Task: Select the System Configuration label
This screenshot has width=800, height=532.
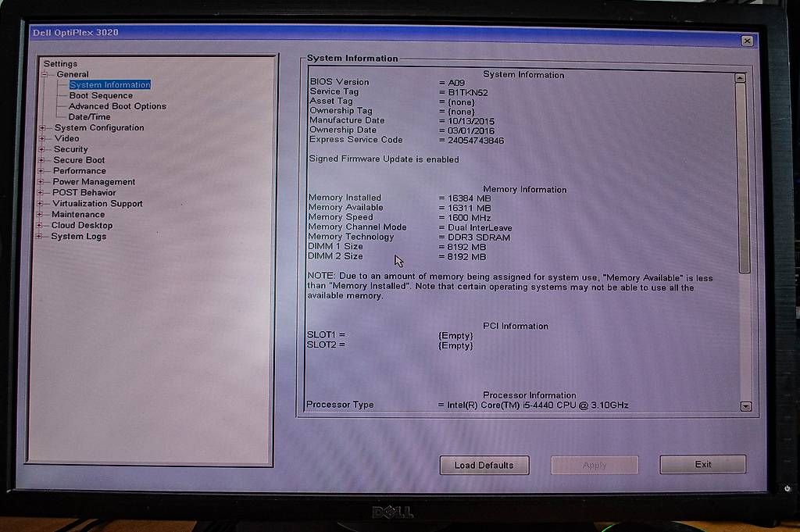Action: click(99, 127)
